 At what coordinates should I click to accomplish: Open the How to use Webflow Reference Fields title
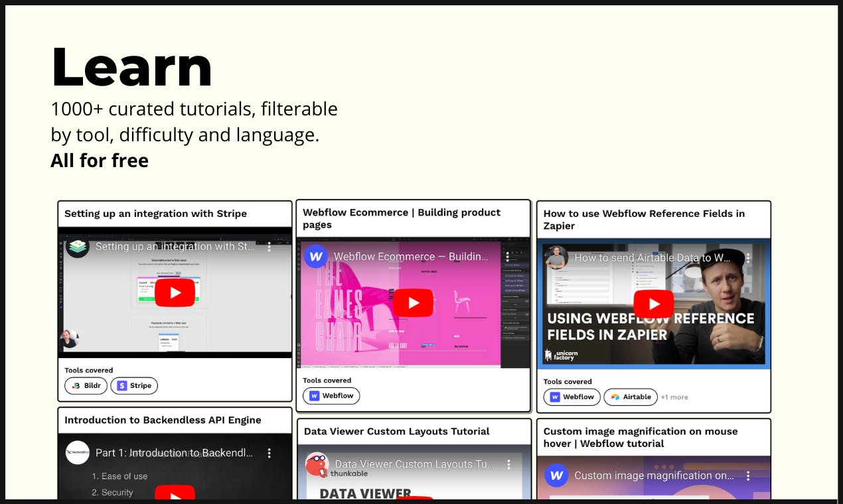(644, 220)
